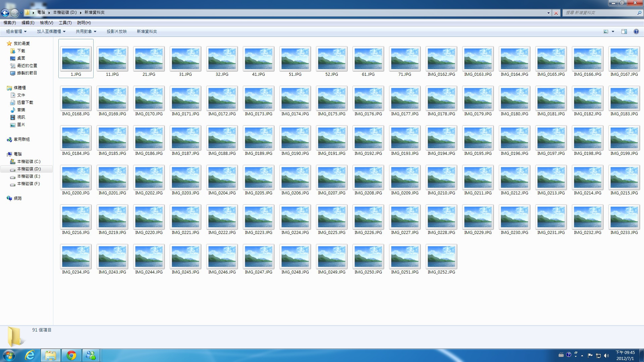Open the 檢視(V) menu

(x=46, y=23)
